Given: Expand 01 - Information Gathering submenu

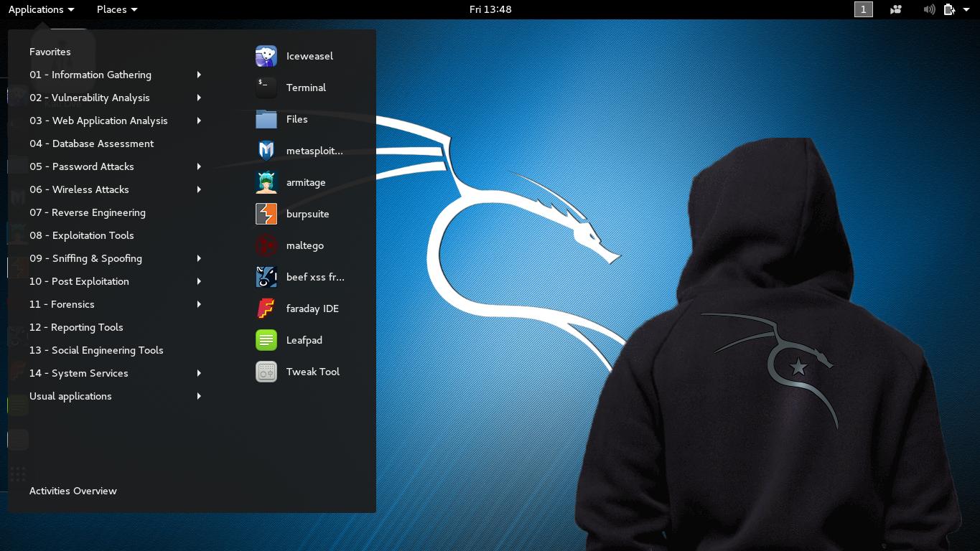Looking at the screenshot, I should [116, 75].
